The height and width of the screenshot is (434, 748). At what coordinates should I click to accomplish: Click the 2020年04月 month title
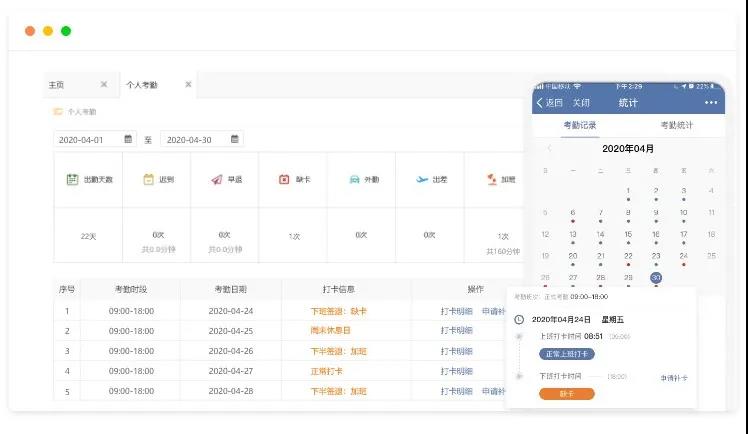628,148
